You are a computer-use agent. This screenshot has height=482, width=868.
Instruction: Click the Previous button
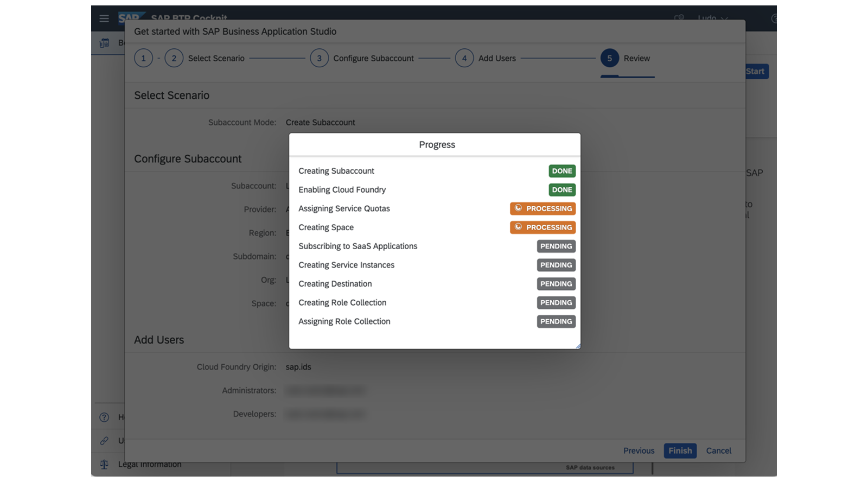click(639, 451)
